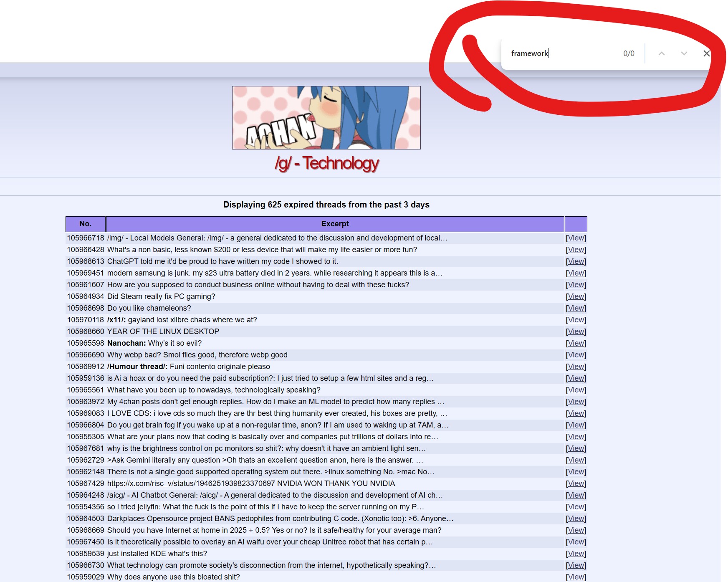This screenshot has height=582, width=728.
Task: View YEAR OF THE LINUX DESKTOP thread
Action: pyautogui.click(x=576, y=331)
